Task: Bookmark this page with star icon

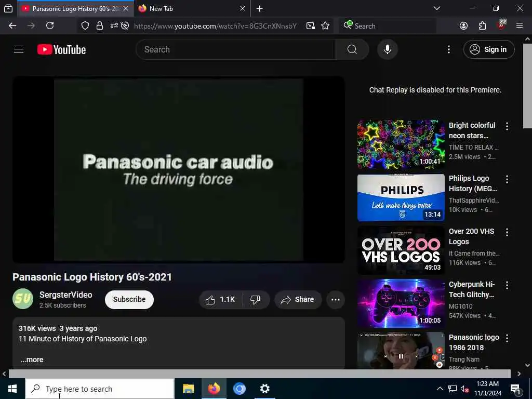Action: (x=325, y=26)
